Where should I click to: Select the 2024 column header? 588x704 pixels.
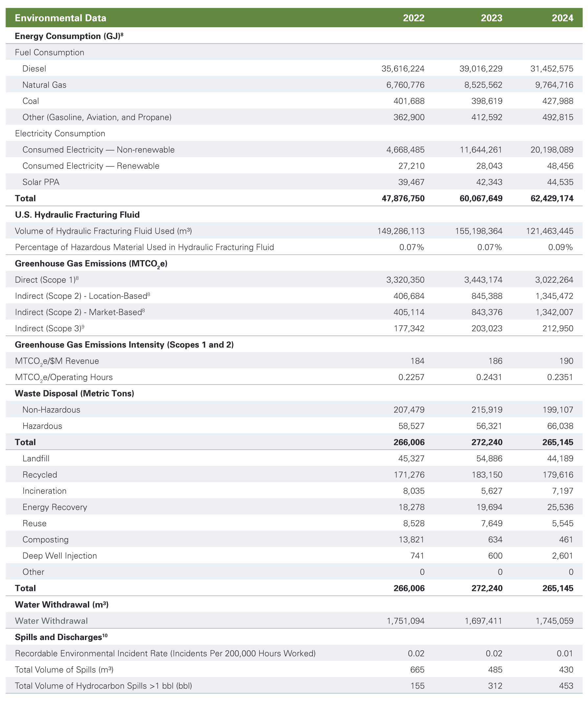562,18
